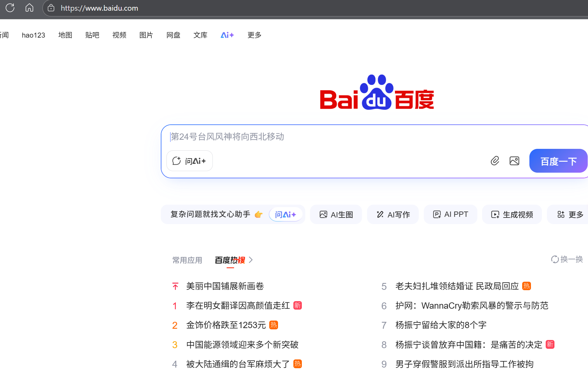Click chevron next to 百度热搜
This screenshot has width=588, height=387.
coord(251,260)
